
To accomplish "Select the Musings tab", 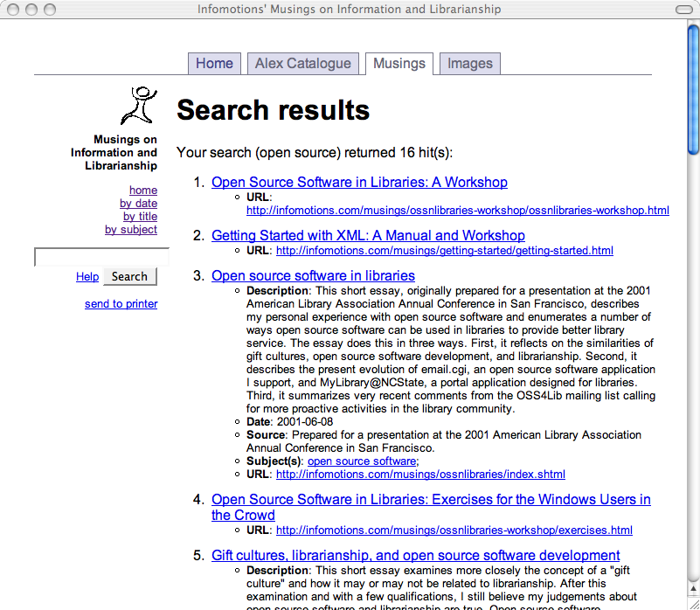I will click(399, 64).
